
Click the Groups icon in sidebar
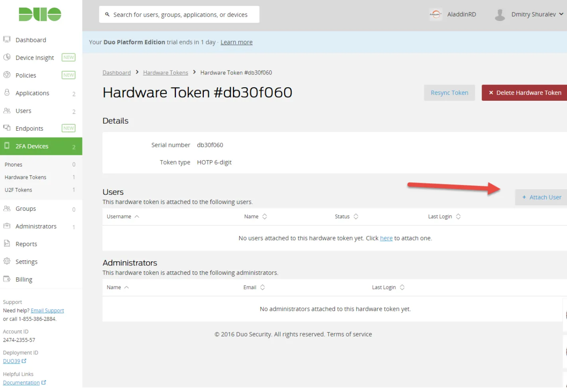point(7,208)
